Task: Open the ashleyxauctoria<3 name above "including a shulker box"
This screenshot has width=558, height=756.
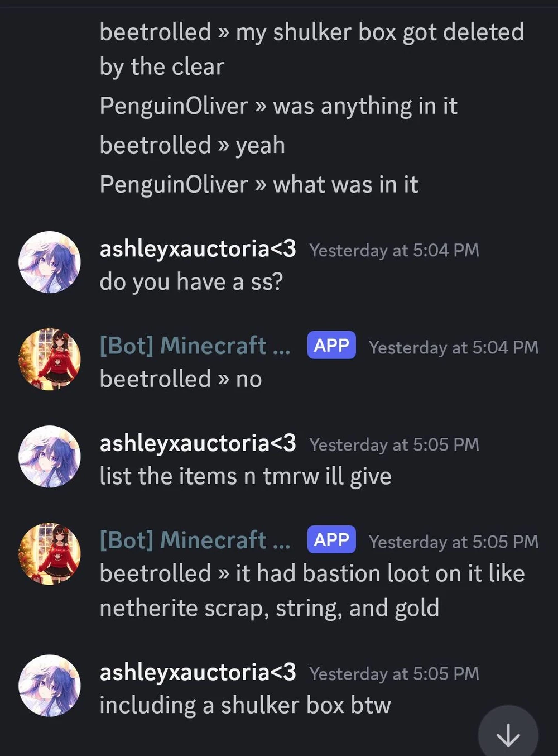Action: click(x=198, y=672)
